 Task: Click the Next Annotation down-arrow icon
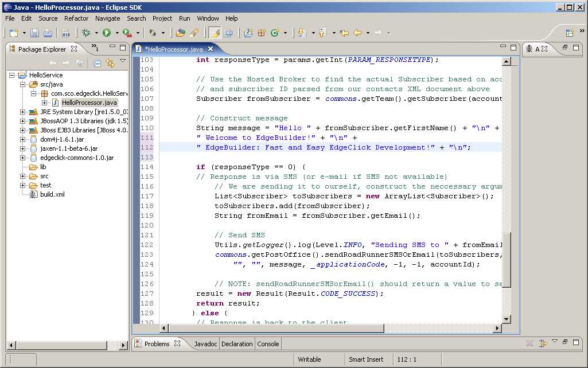point(302,33)
